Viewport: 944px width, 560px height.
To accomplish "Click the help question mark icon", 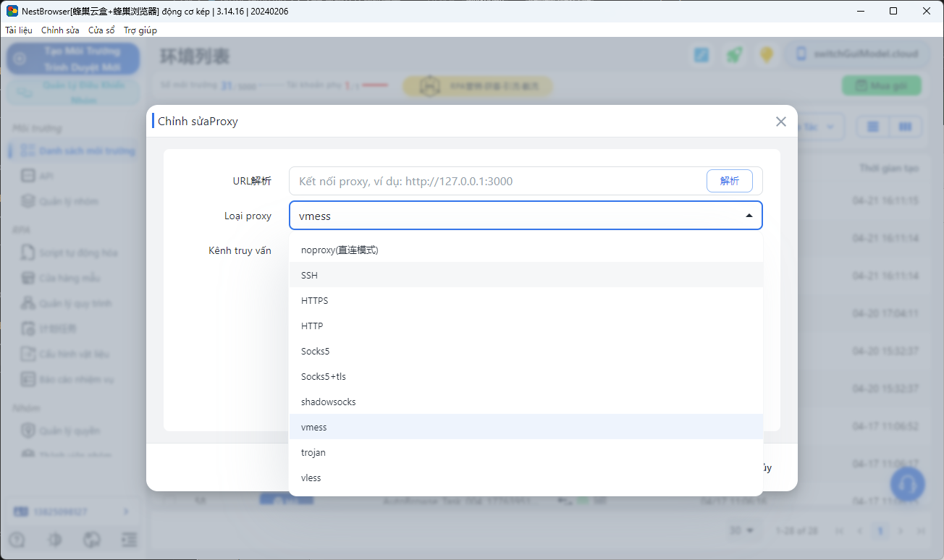I will click(x=17, y=540).
